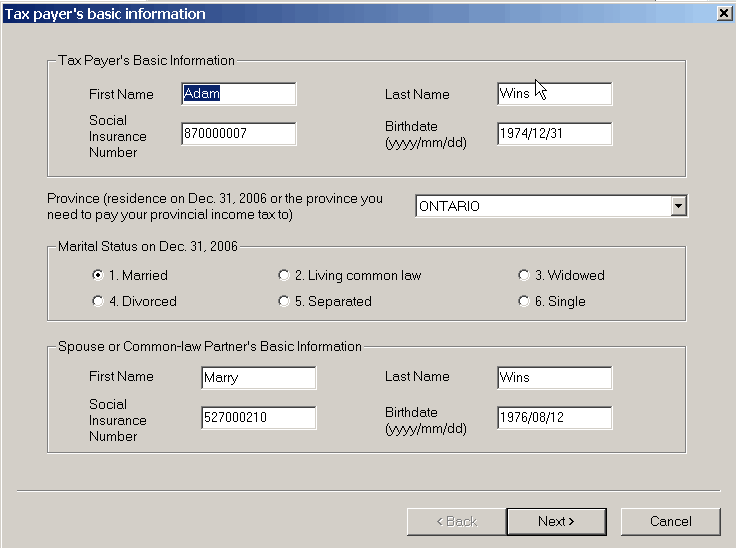Click the spouse Birthdate field 1976/08/12
Viewport: 736px width, 548px height.
(x=554, y=417)
